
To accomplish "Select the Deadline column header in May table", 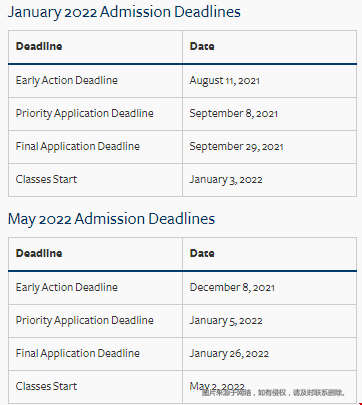I will coord(39,253).
